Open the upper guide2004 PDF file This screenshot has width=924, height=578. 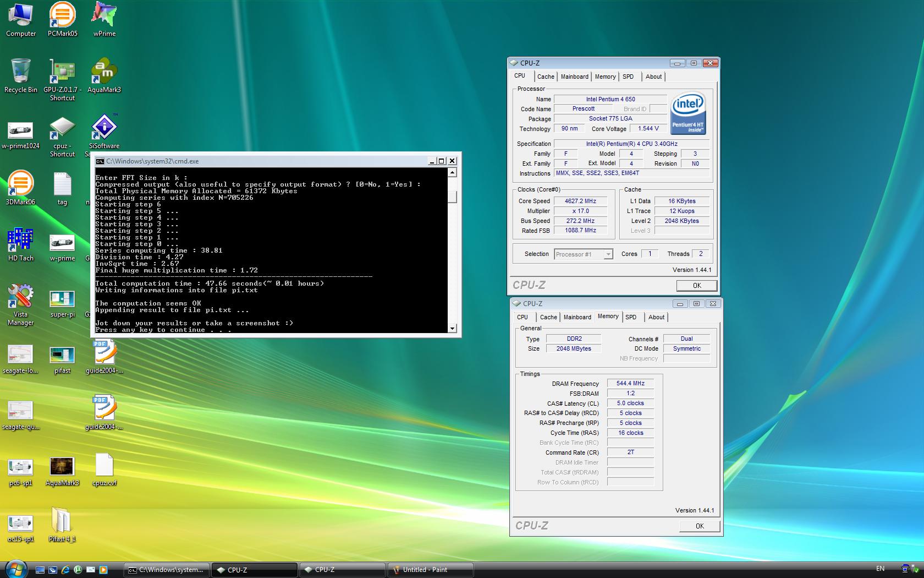[x=104, y=357]
